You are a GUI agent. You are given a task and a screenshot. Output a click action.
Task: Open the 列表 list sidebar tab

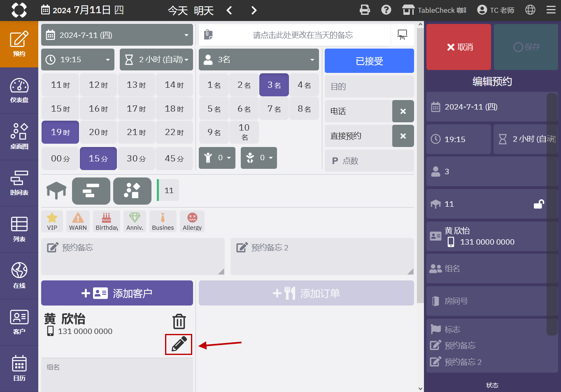(x=19, y=229)
